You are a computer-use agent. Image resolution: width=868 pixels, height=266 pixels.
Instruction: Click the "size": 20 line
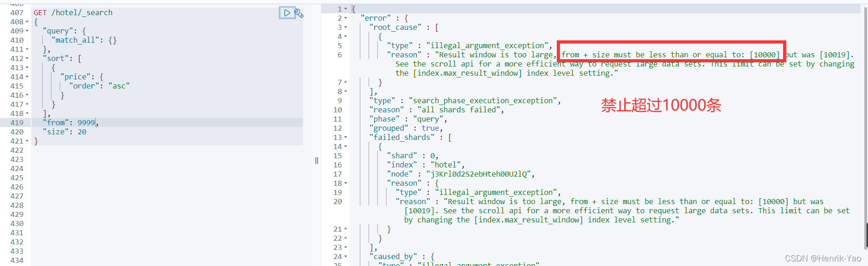64,132
